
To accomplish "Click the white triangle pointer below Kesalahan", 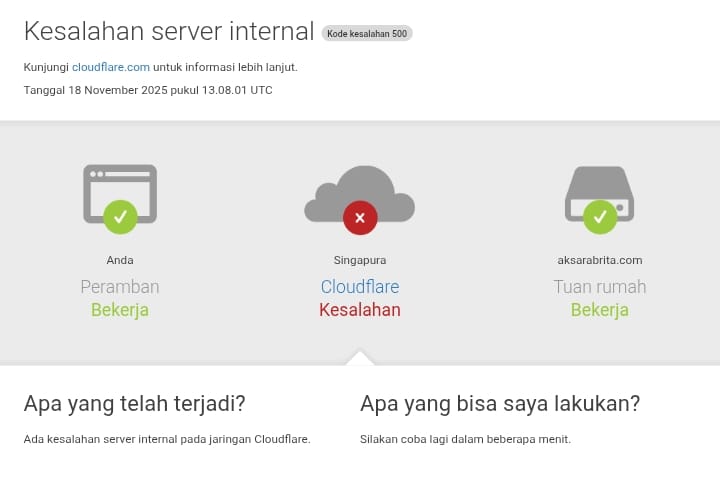I will pyautogui.click(x=360, y=358).
